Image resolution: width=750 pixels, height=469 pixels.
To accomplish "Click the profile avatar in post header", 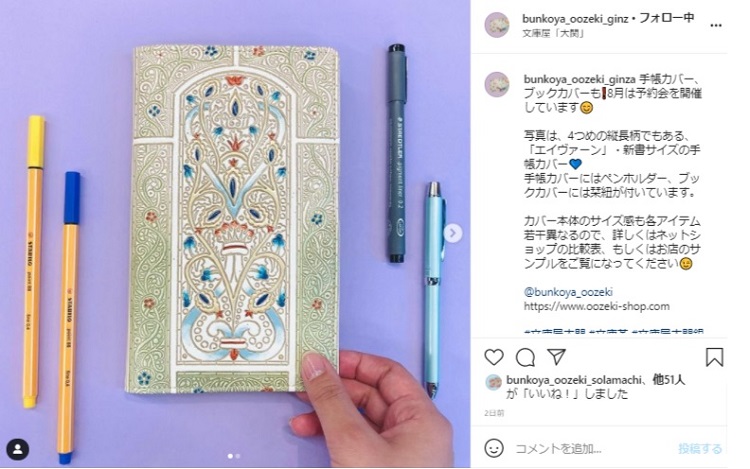I will pos(497,25).
